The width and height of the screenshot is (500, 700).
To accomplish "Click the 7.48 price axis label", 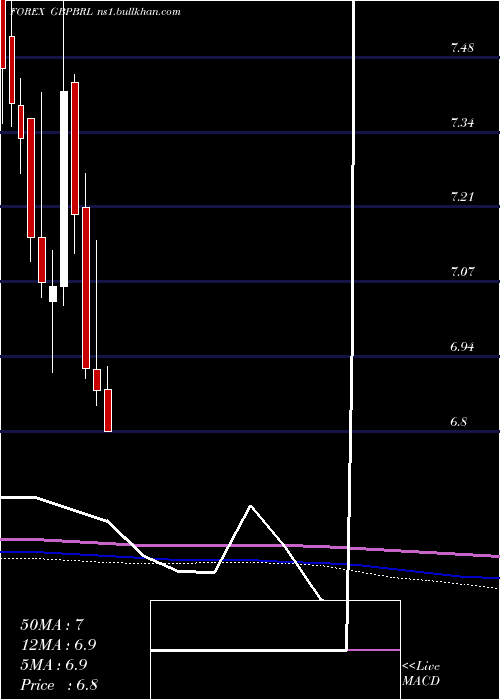I will (x=462, y=48).
